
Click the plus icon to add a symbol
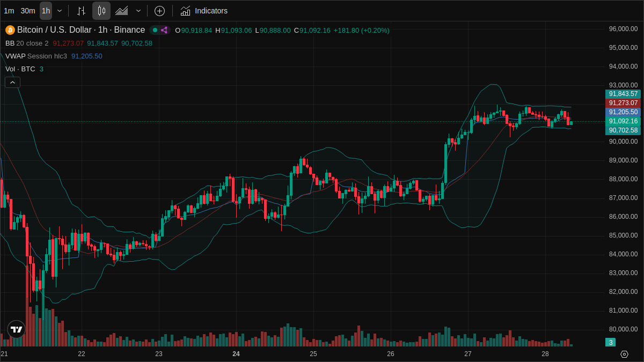159,11
